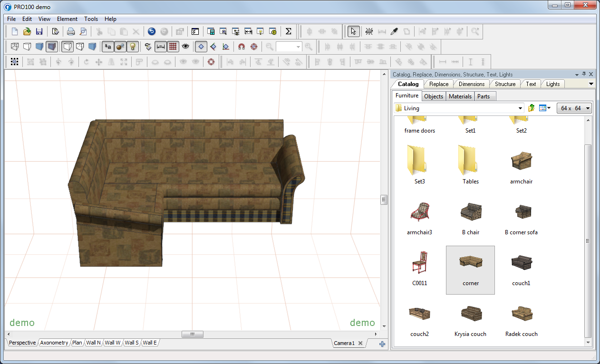Switch to the Axonometry view tab

(54, 343)
